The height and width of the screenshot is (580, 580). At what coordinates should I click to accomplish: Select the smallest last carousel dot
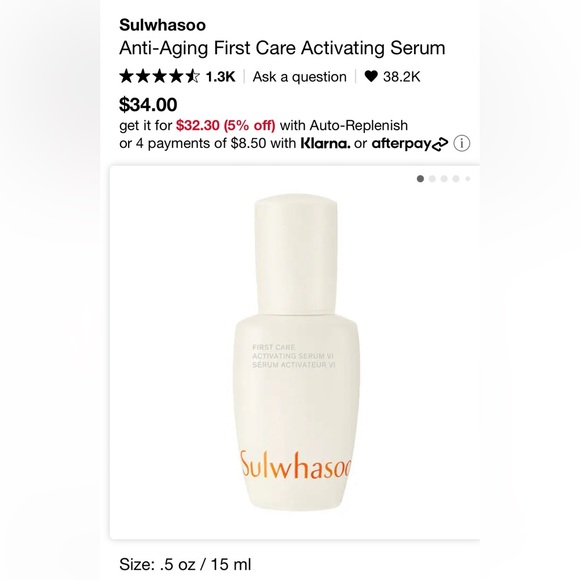click(x=468, y=179)
